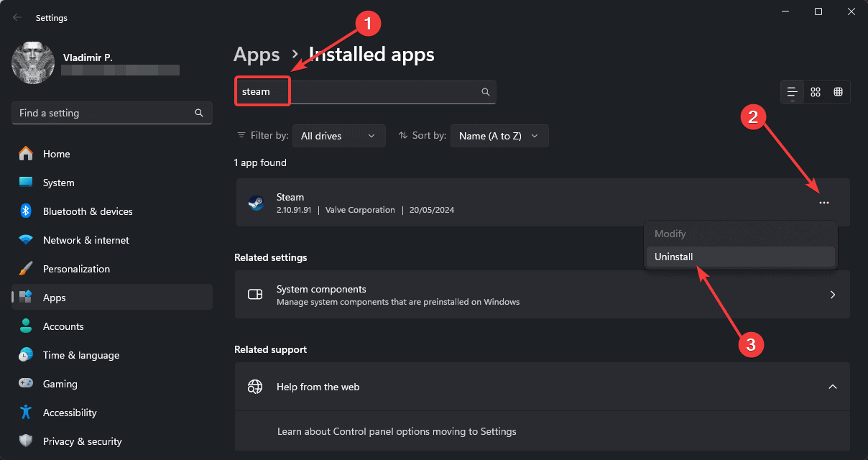
Task: Switch to table view layout
Action: (x=839, y=92)
